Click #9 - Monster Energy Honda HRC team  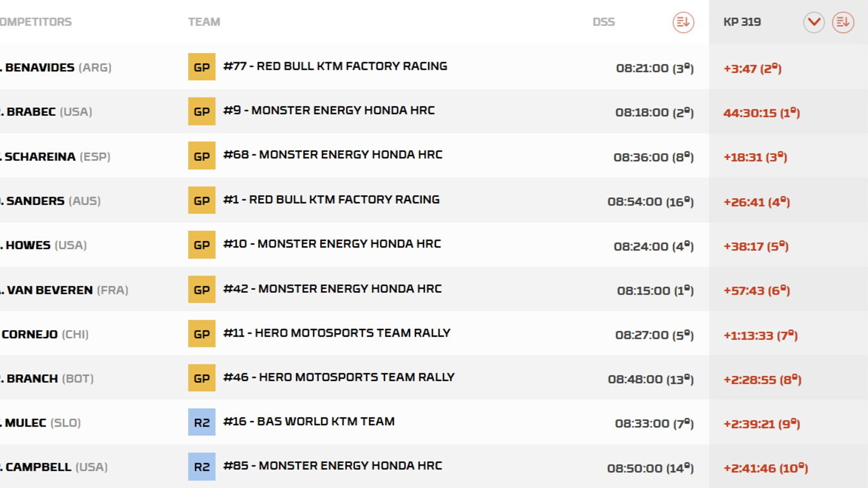pyautogui.click(x=329, y=111)
